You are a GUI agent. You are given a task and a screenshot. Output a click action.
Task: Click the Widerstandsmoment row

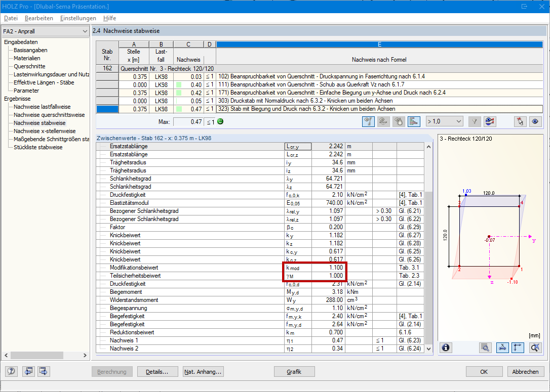pos(260,300)
